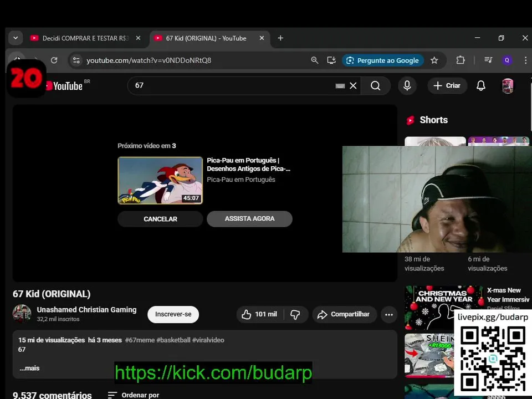The height and width of the screenshot is (399, 532).
Task: Click the Shorts section heading
Action: coord(433,120)
